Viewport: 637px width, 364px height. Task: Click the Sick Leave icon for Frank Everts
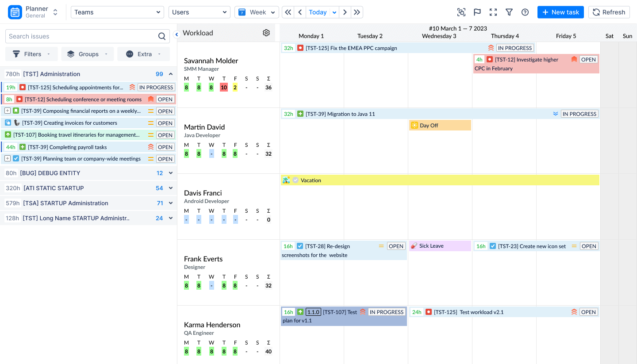point(414,245)
